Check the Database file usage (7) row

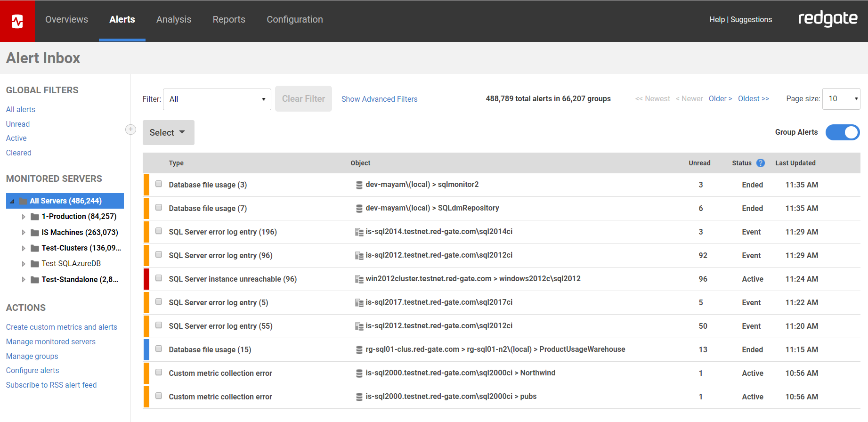(x=159, y=208)
